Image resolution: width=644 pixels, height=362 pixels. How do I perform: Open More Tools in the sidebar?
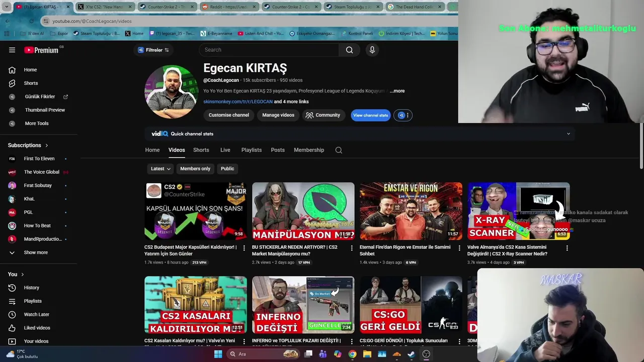point(37,123)
